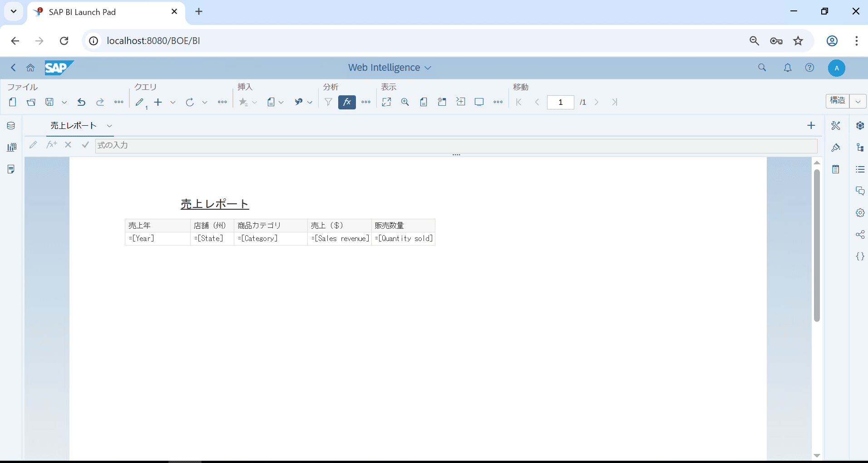
Task: Open the comments speech bubble panel
Action: tap(860, 191)
